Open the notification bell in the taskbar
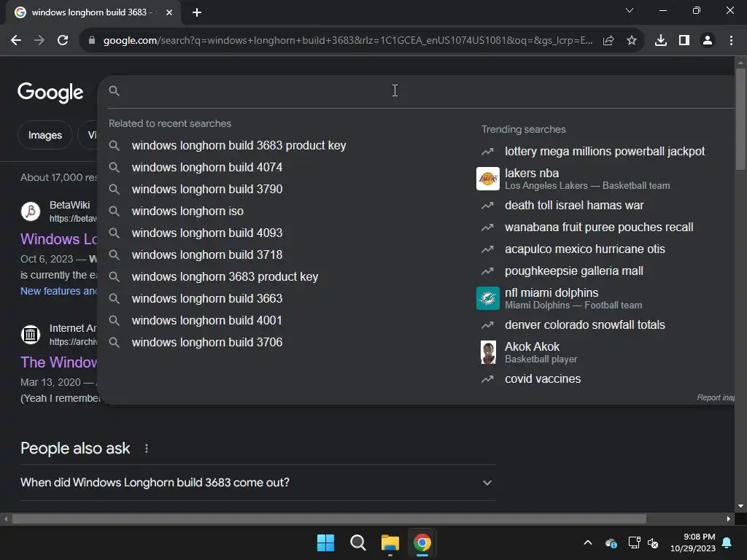The height and width of the screenshot is (560, 747). coord(727,542)
